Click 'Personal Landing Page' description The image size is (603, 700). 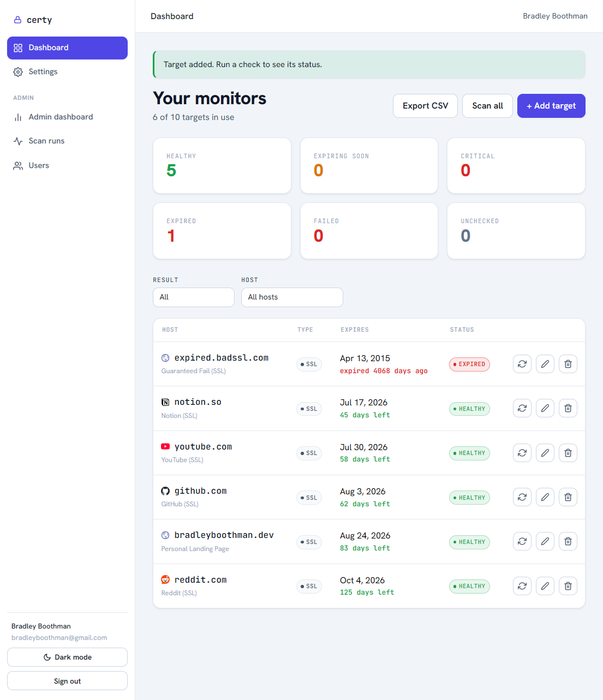tap(195, 549)
